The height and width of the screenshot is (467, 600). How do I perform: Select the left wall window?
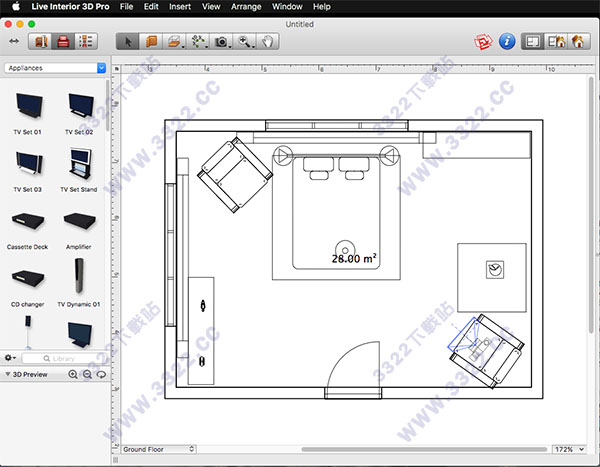pyautogui.click(x=170, y=255)
